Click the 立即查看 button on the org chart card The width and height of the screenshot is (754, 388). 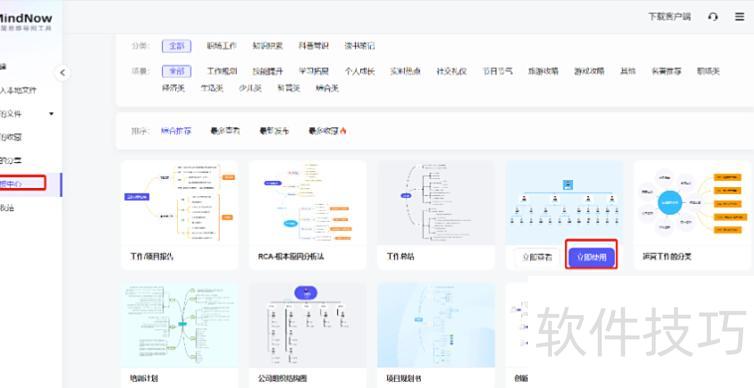538,258
